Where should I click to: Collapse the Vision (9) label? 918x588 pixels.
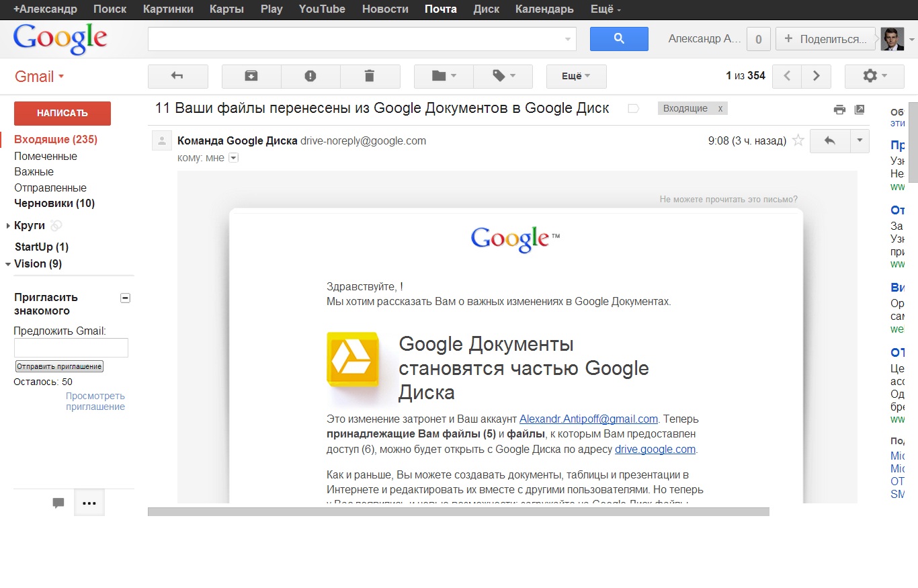[8, 264]
